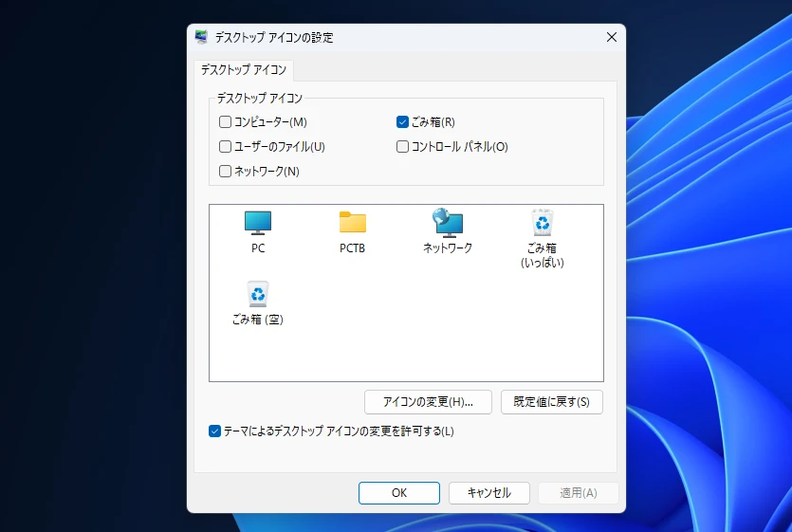Enable the ネットワーク(N) checkbox
792x532 pixels.
[x=226, y=172]
